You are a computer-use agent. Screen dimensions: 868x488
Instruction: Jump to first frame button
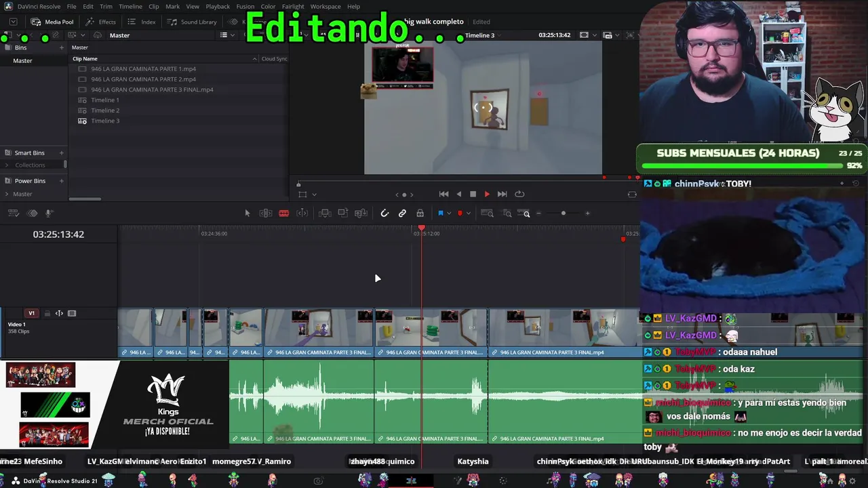pos(443,195)
